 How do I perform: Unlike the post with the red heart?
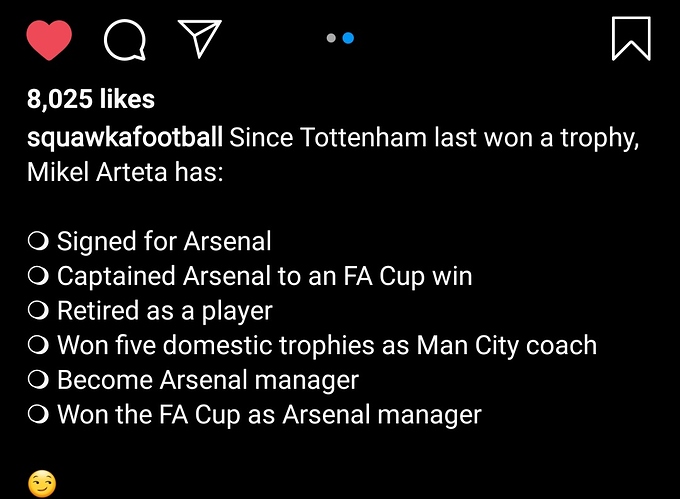pyautogui.click(x=49, y=39)
